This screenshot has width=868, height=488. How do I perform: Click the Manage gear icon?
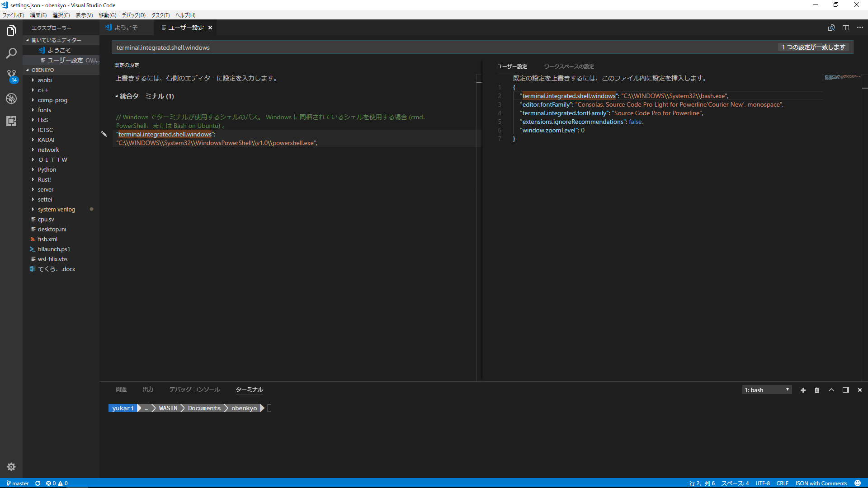[11, 467]
